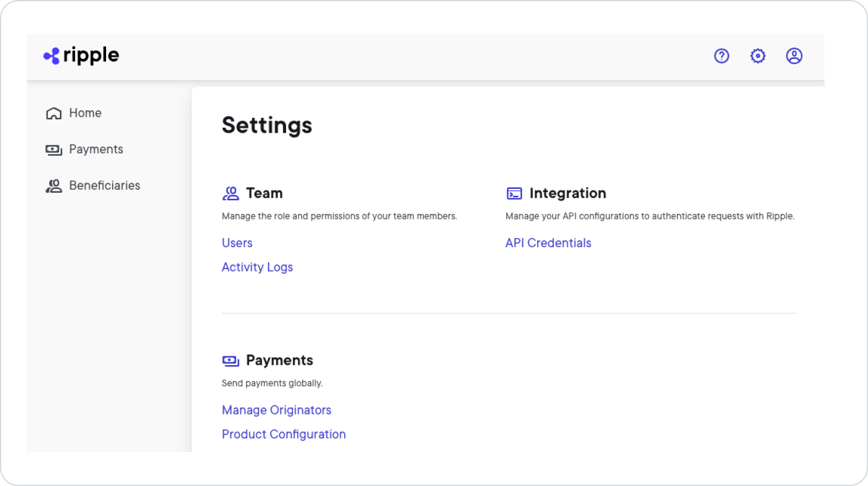The height and width of the screenshot is (486, 868).
Task: Open the user profile icon
Action: click(x=794, y=56)
